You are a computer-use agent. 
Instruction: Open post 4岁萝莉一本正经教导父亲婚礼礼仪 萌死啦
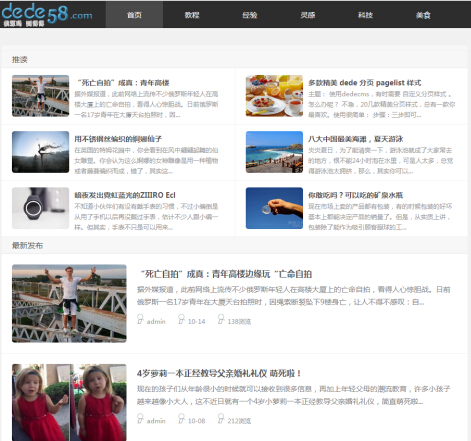(x=219, y=373)
